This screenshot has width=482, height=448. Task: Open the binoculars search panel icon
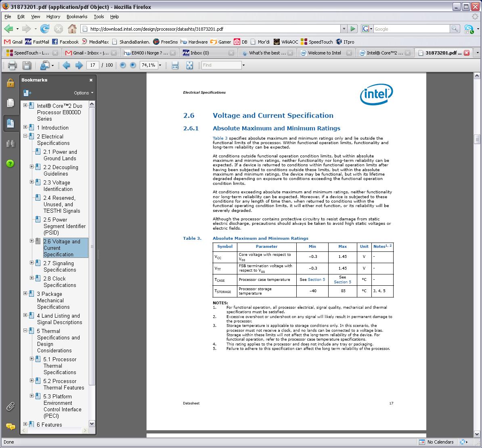(10, 144)
